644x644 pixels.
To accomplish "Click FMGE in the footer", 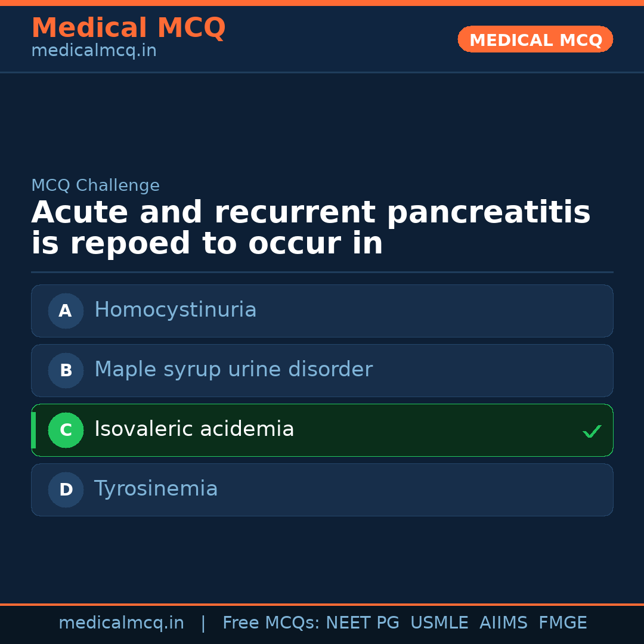I will click(562, 623).
